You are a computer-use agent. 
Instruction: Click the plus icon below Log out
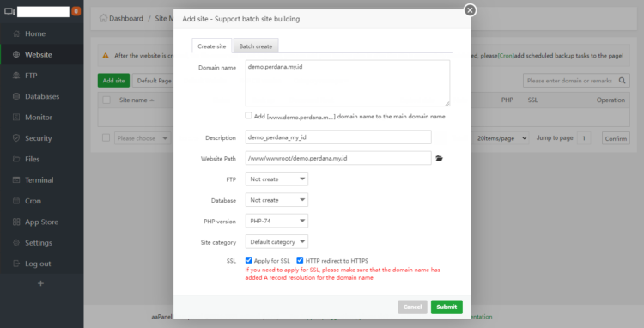tap(40, 283)
